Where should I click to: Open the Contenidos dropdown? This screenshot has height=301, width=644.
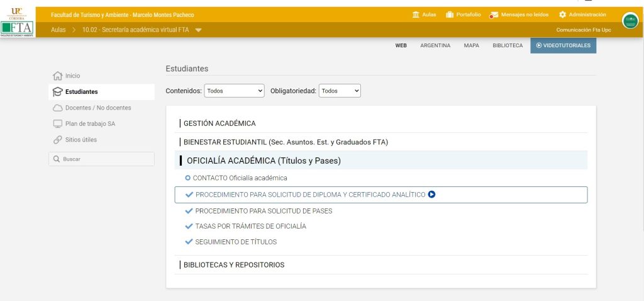point(235,91)
